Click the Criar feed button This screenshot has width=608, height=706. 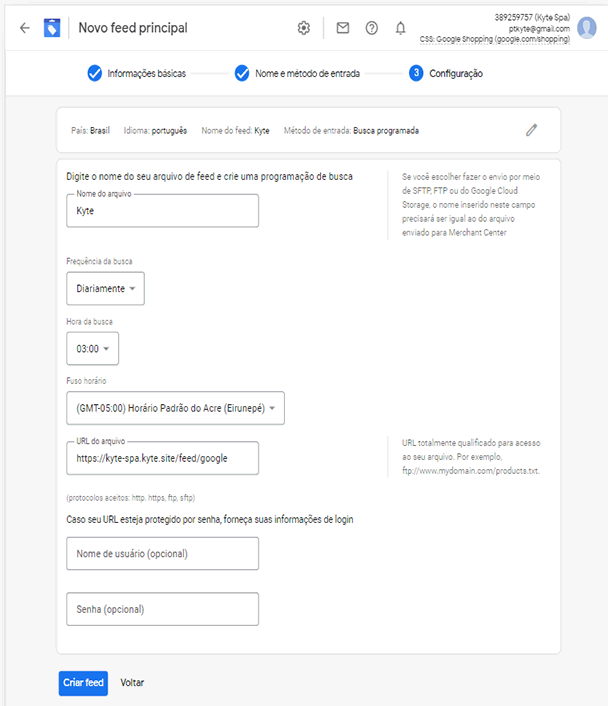(x=83, y=683)
